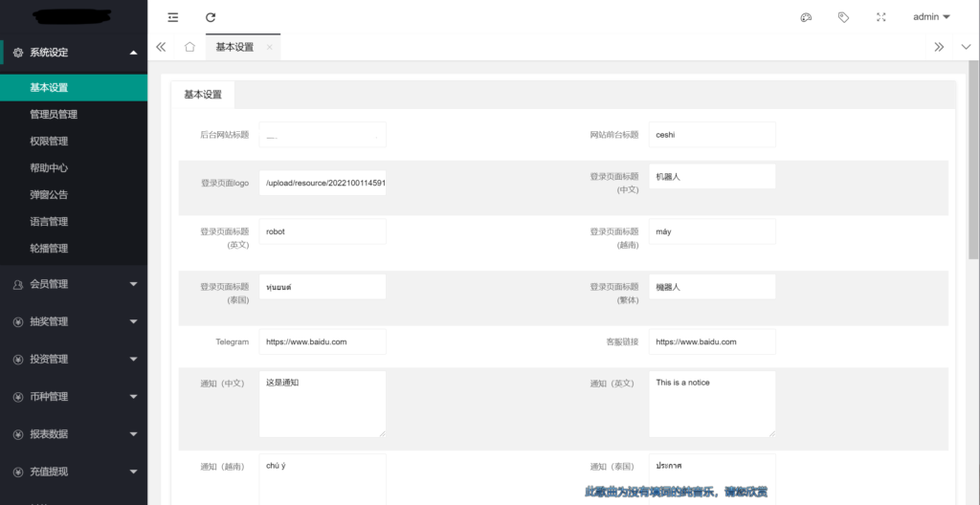The height and width of the screenshot is (505, 980).
Task: Click the 基本设置 card tab header
Action: click(x=203, y=95)
